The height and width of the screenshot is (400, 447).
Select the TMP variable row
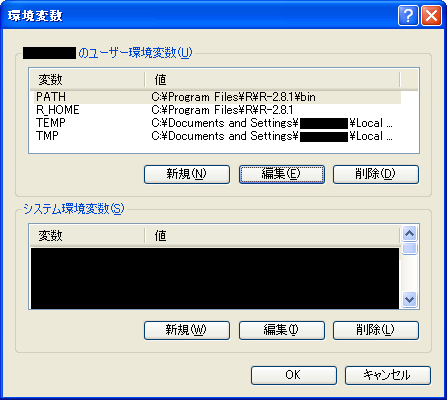(x=215, y=136)
